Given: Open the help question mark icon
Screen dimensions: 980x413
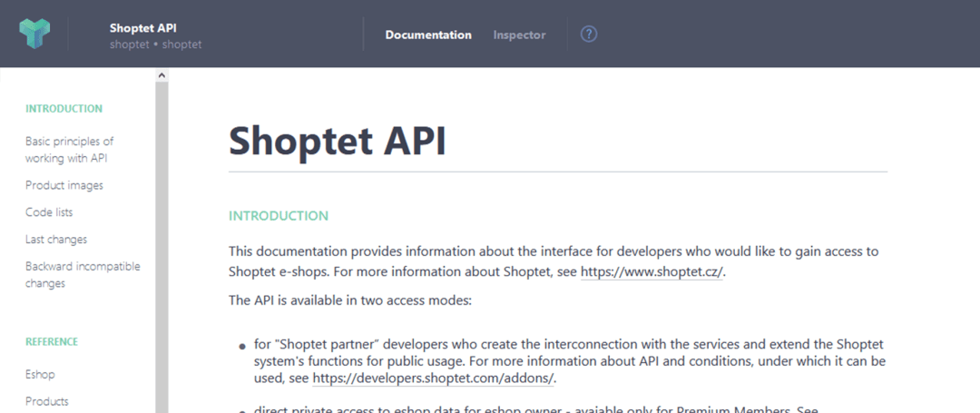Looking at the screenshot, I should [x=589, y=34].
